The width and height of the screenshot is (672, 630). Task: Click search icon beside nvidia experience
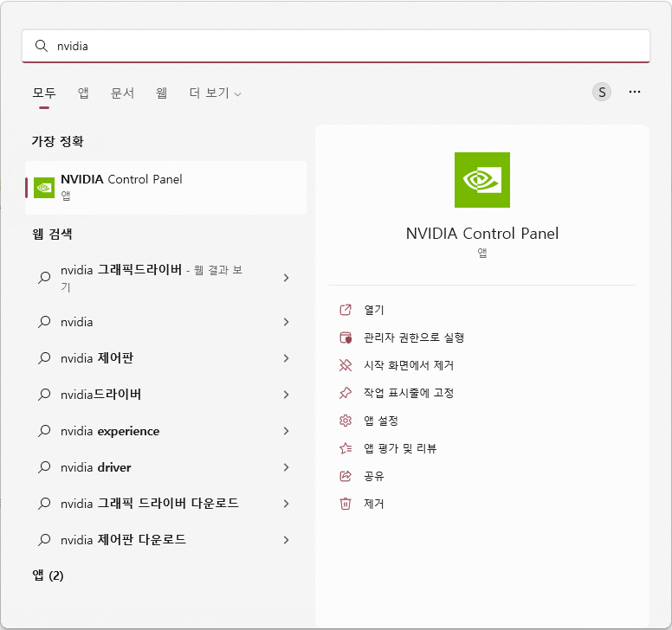[x=44, y=431]
